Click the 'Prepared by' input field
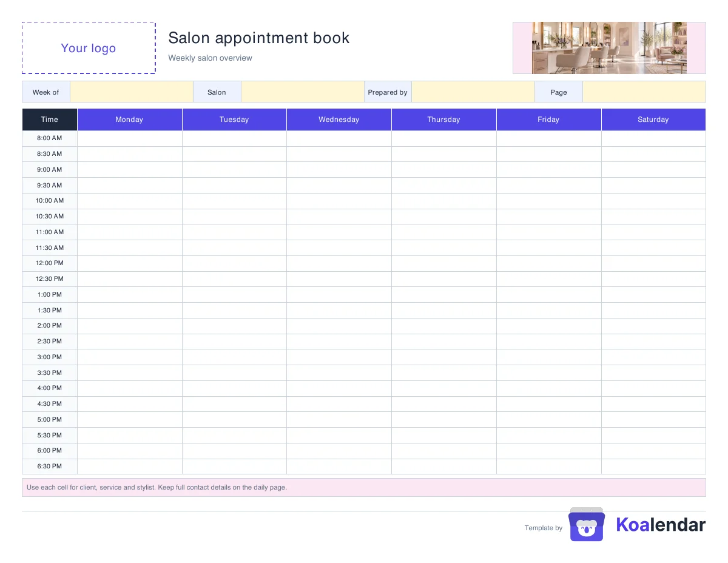Image resolution: width=728 pixels, height=563 pixels. [x=473, y=92]
